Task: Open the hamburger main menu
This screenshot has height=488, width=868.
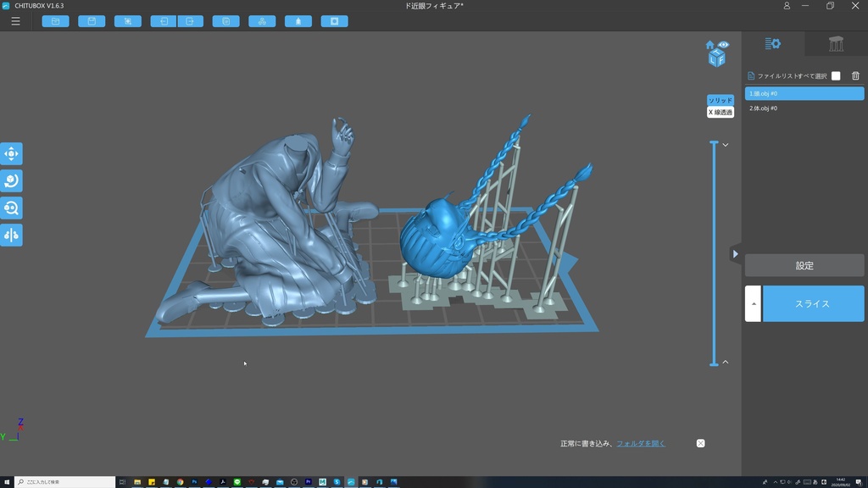Action: tap(15, 21)
